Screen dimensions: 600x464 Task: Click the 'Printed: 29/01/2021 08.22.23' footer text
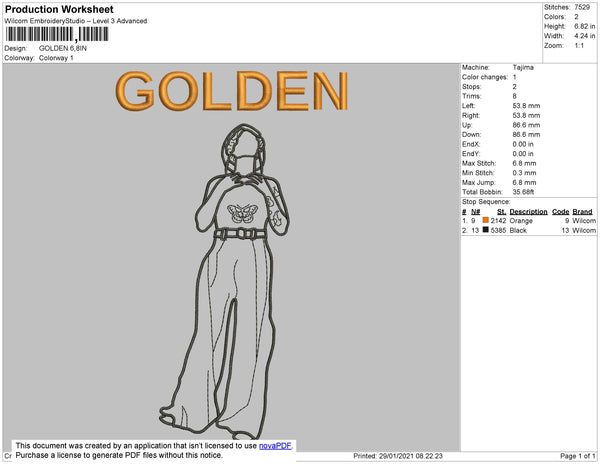click(398, 456)
